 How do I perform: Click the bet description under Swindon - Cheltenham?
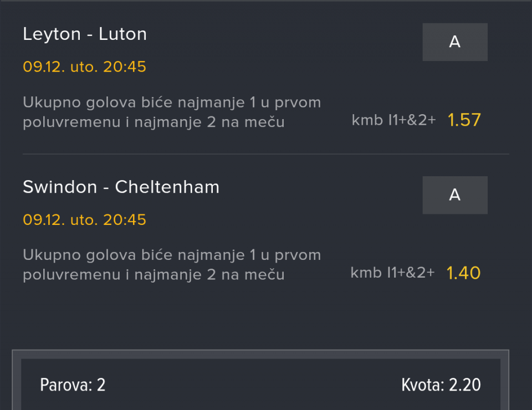coord(172,265)
